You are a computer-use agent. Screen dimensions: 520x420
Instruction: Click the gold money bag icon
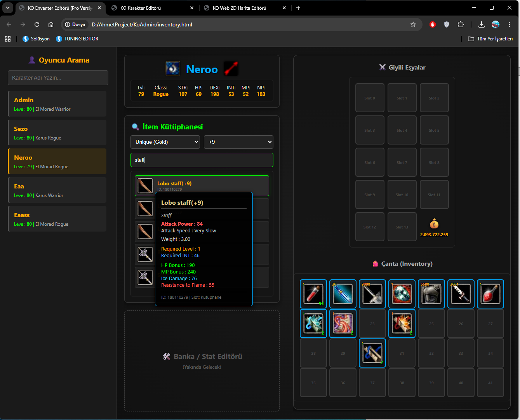coord(434,224)
